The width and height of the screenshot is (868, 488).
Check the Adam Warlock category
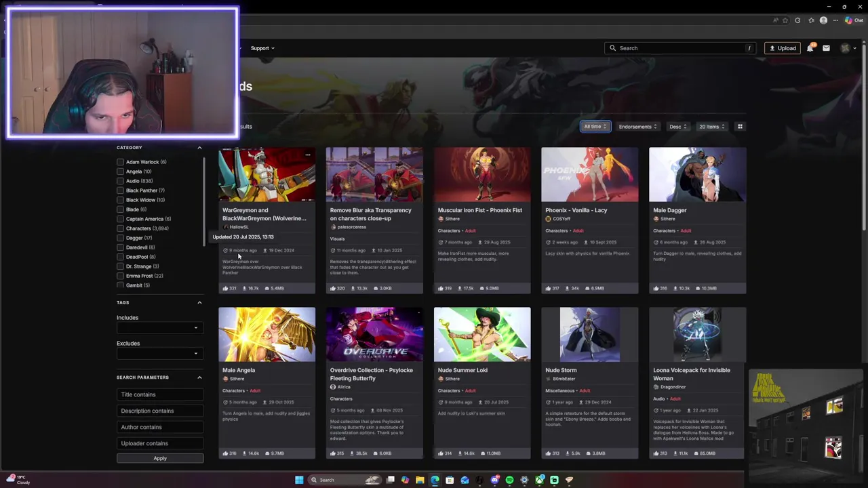click(x=121, y=162)
